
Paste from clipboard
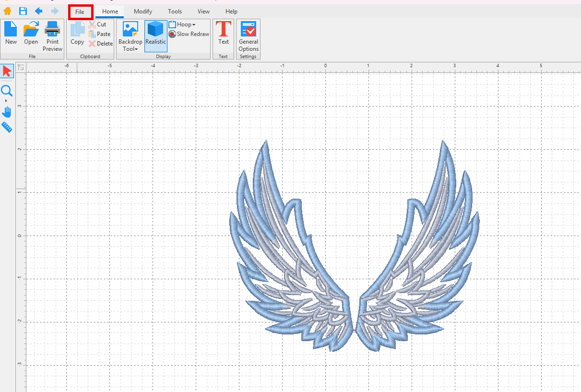coord(99,34)
